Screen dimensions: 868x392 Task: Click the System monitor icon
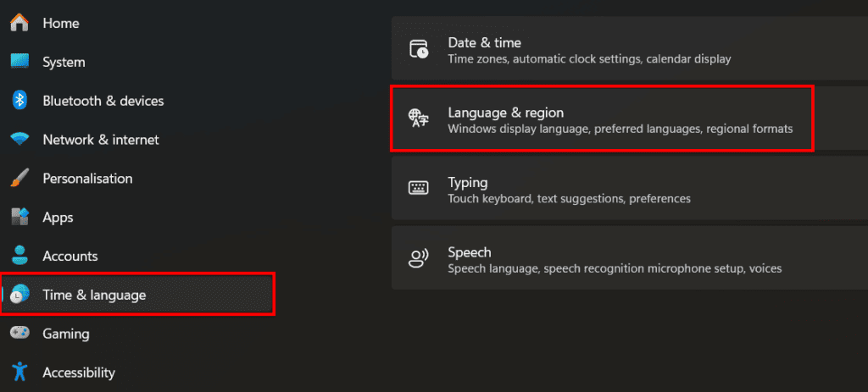click(x=20, y=62)
